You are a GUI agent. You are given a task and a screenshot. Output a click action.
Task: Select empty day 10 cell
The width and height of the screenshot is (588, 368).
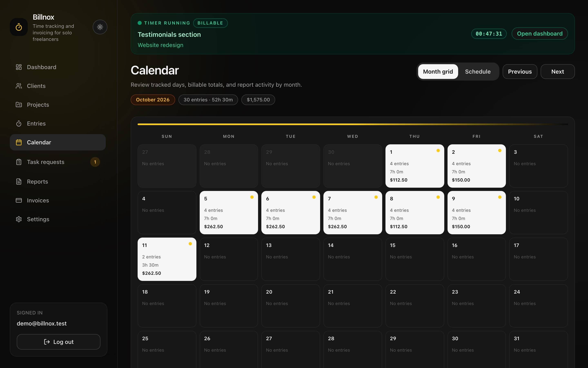pos(538,213)
